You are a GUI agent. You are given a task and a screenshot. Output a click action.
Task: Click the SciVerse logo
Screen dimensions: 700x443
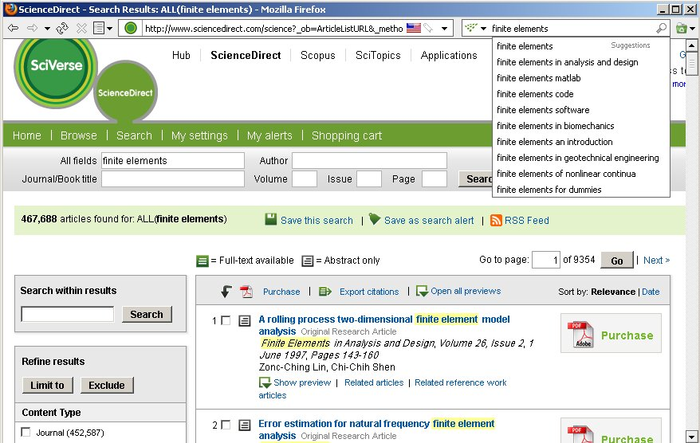tap(56, 66)
